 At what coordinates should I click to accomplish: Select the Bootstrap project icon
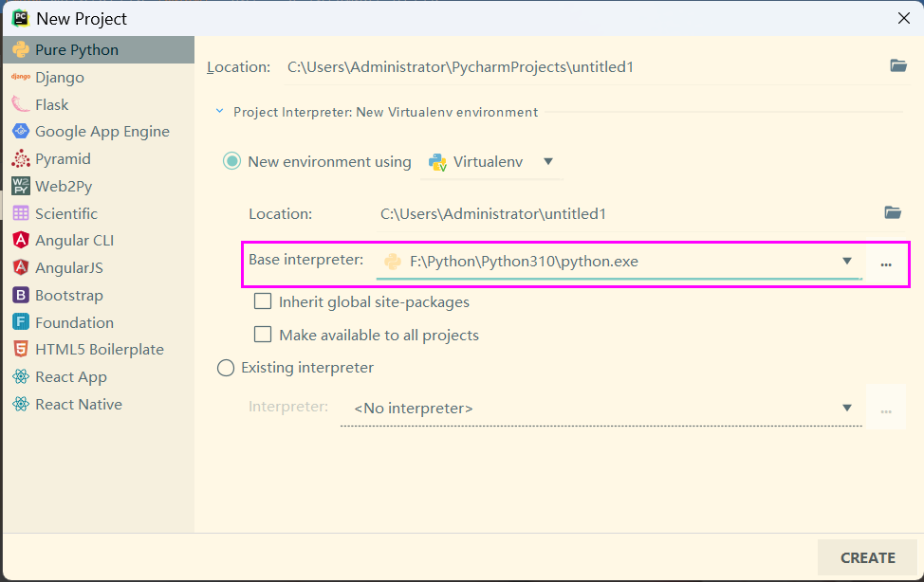click(x=21, y=295)
